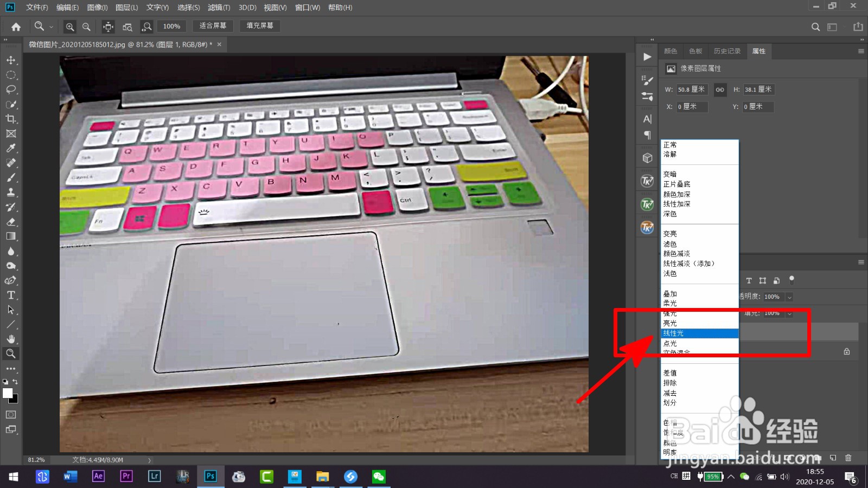Open the Zoom tool preset dropdown arrow

click(x=52, y=26)
